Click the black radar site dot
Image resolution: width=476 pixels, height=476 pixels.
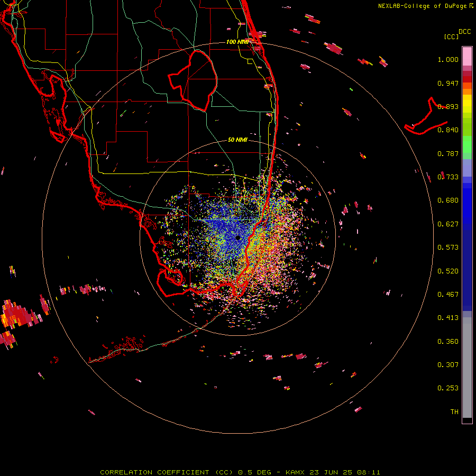point(237,237)
